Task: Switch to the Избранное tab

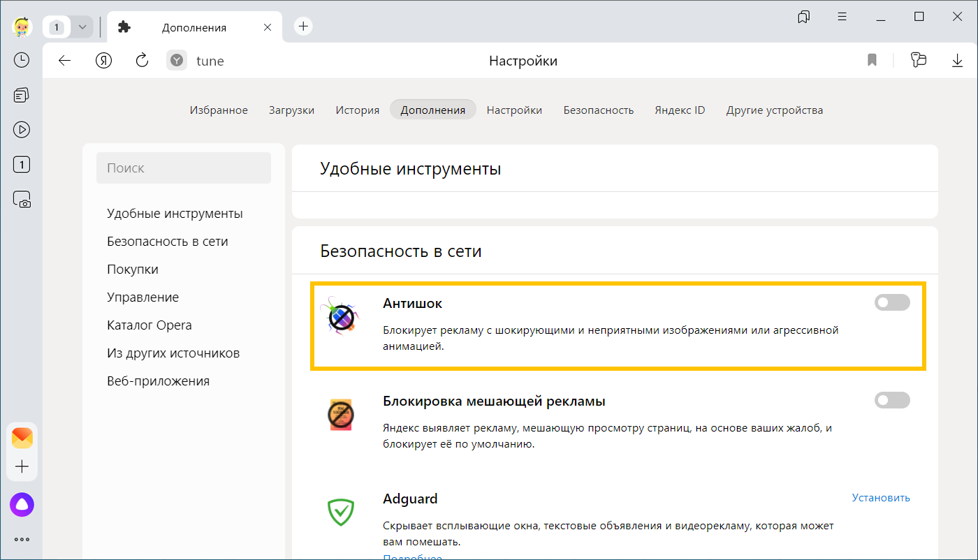Action: [x=219, y=110]
